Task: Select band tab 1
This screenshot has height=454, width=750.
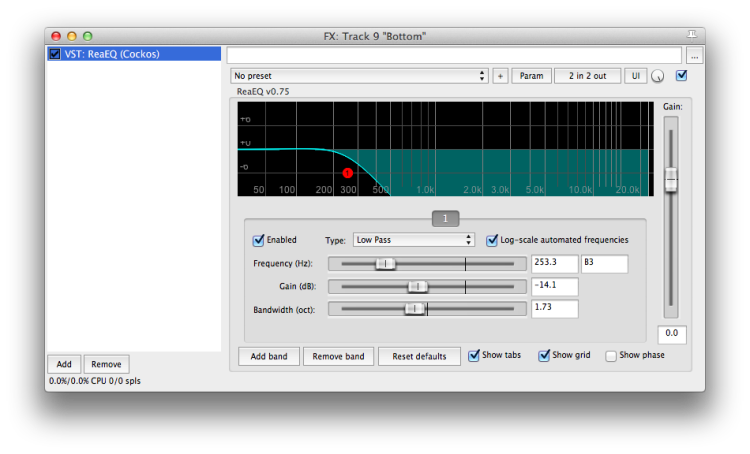Action: [445, 219]
